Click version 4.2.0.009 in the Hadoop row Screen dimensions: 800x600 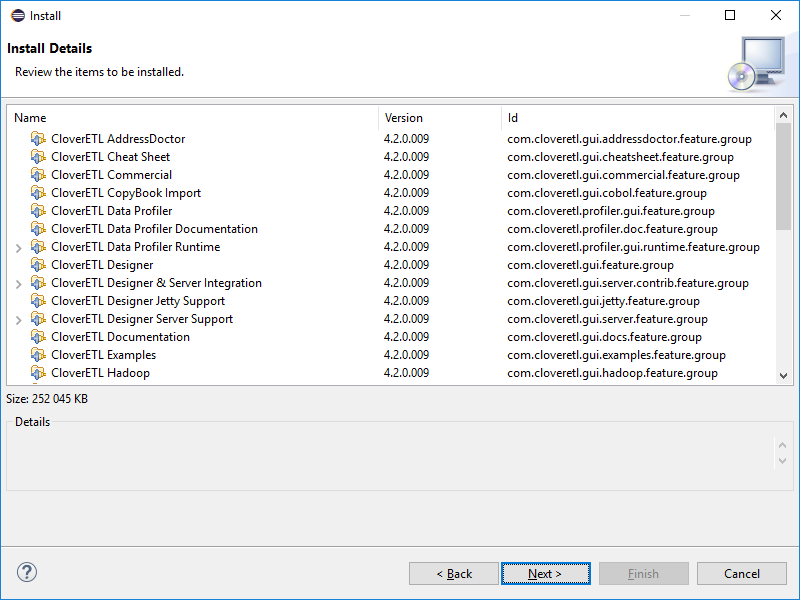[406, 373]
